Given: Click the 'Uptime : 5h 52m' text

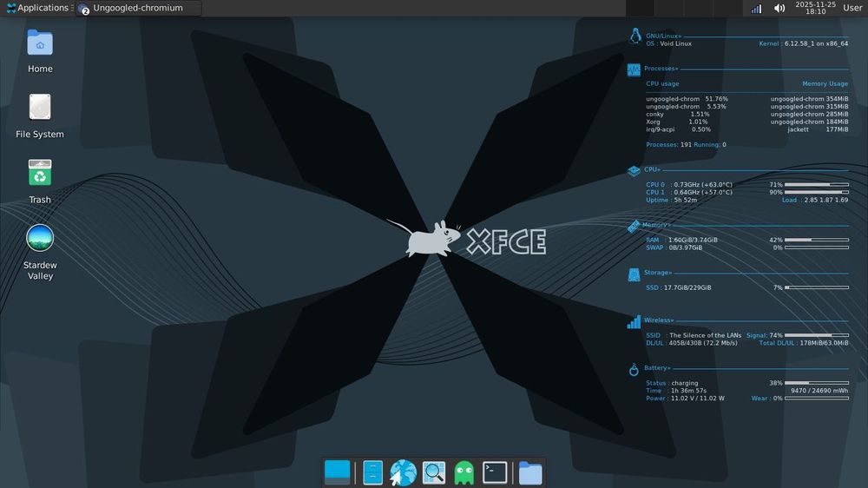Looking at the screenshot, I should (x=672, y=200).
